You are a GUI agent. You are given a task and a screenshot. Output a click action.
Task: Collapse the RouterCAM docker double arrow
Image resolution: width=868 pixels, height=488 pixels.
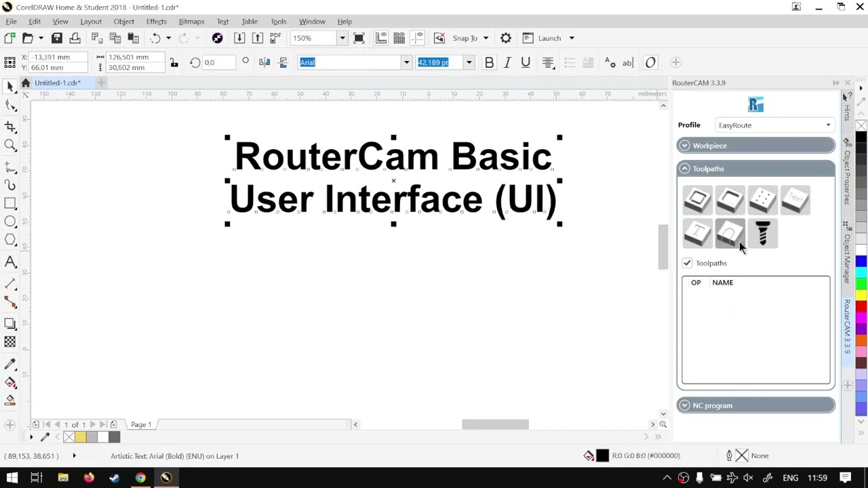point(835,83)
